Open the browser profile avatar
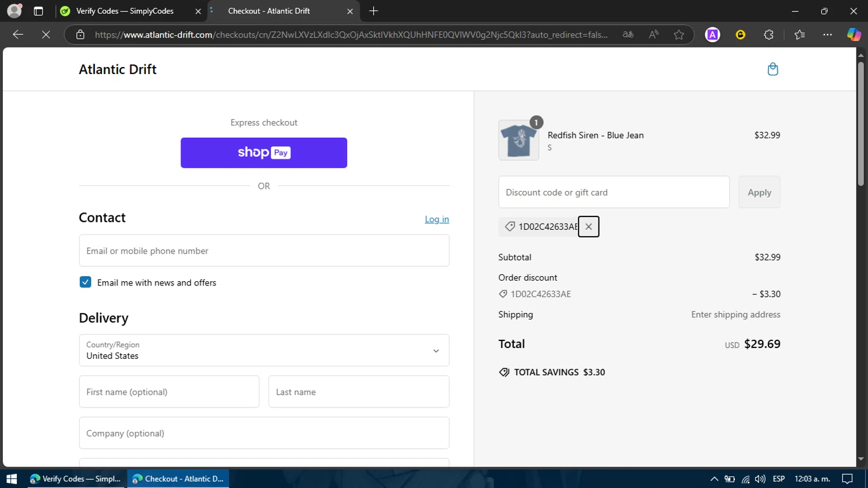The image size is (868, 488). [x=14, y=10]
